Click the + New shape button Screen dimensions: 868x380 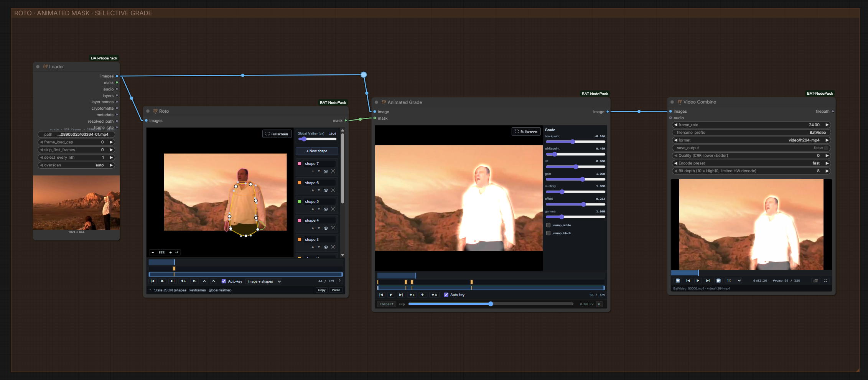317,151
